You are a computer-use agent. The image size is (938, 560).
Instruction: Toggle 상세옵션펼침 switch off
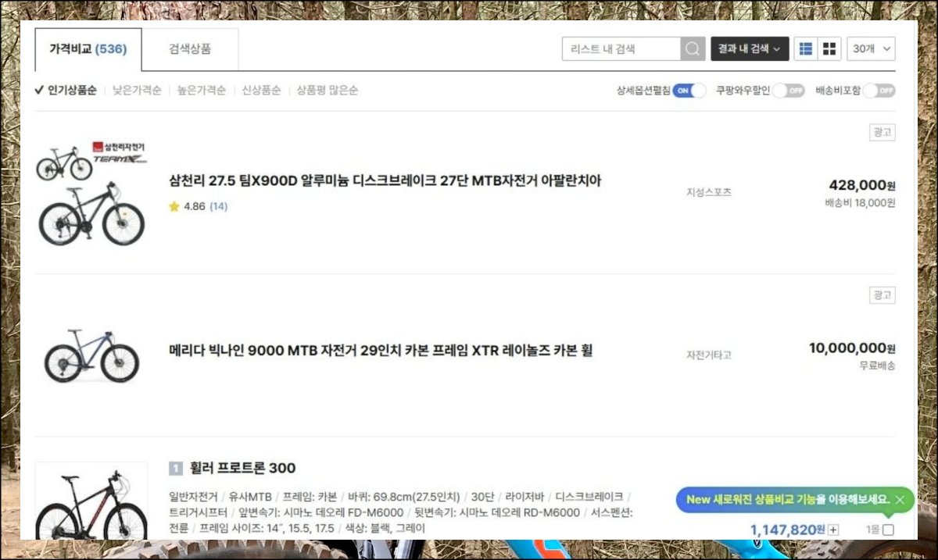tap(689, 91)
